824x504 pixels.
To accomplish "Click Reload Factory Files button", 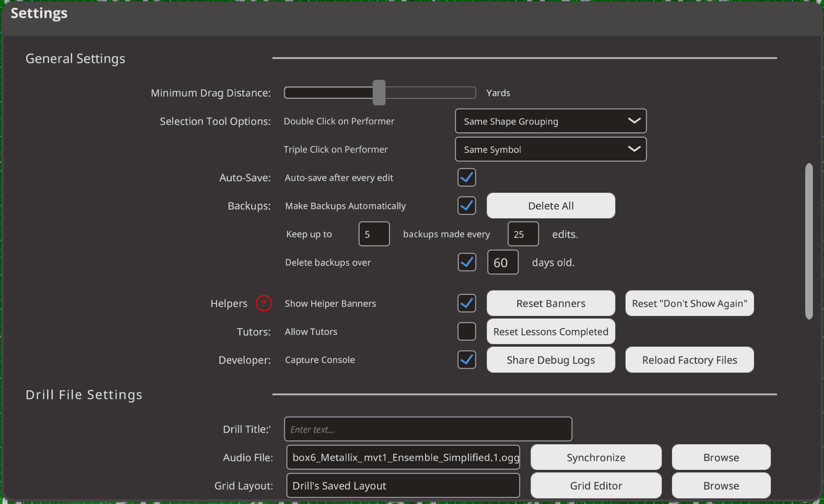I will [x=689, y=360].
